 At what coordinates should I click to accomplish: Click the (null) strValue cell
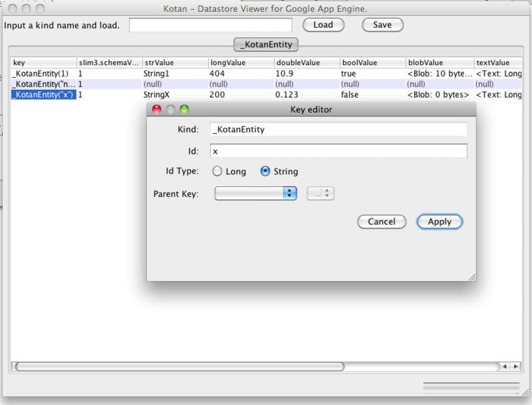coord(176,84)
